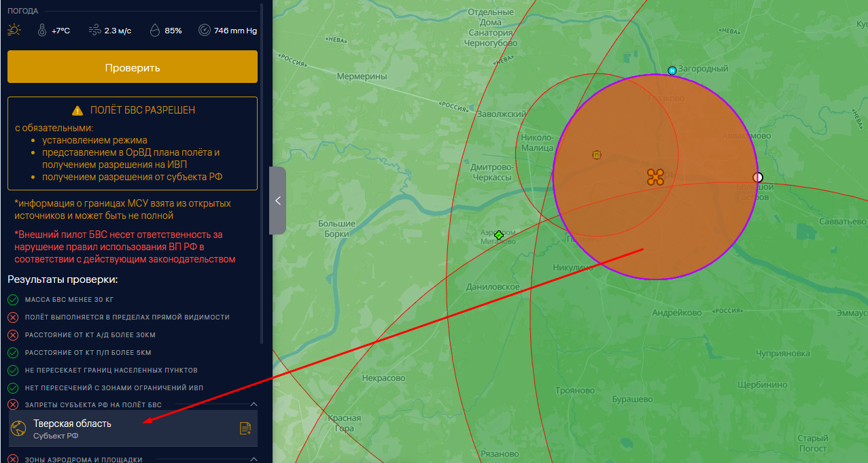This screenshot has width=868, height=463.
Task: Click the check for НЕ ПЕРЕСЕКАЕТ ГРАНИЦ НАСЕЛЕННЫХ ПУНКТОВ
Action: pos(13,371)
